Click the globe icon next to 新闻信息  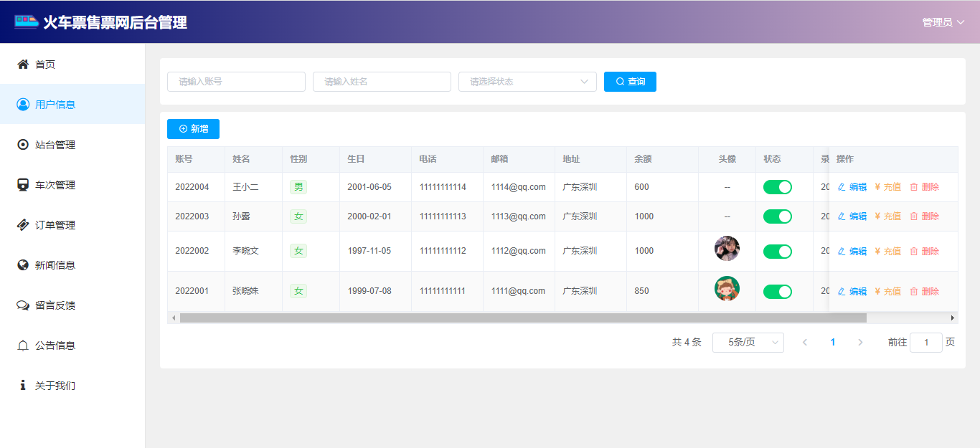(23, 265)
